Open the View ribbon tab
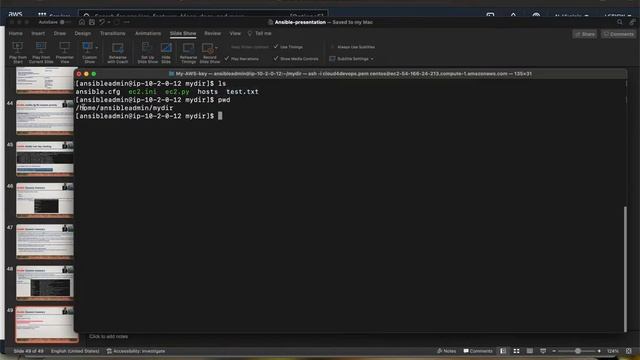Viewport: 640px width, 360px height. tap(235, 33)
